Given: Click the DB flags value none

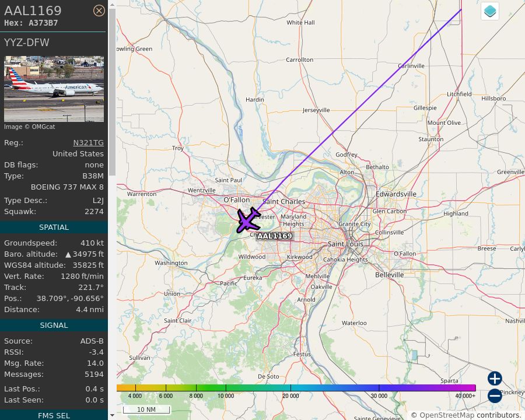Looking at the screenshot, I should click(94, 164).
